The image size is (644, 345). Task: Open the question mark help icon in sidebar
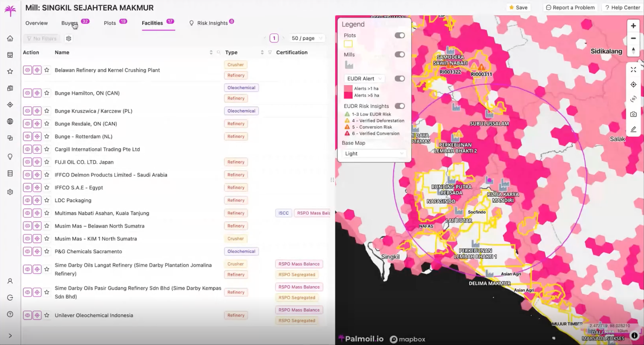(x=10, y=314)
